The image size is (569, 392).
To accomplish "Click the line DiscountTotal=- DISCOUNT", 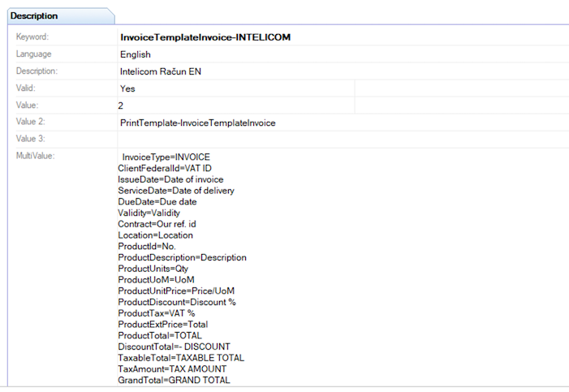I will point(175,347).
